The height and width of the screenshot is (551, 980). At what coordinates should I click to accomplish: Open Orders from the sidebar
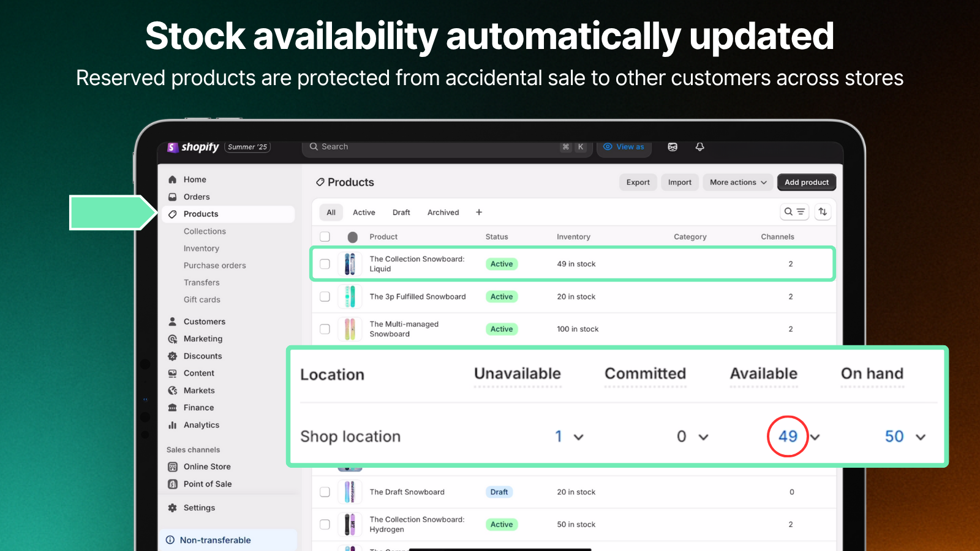[x=196, y=197]
